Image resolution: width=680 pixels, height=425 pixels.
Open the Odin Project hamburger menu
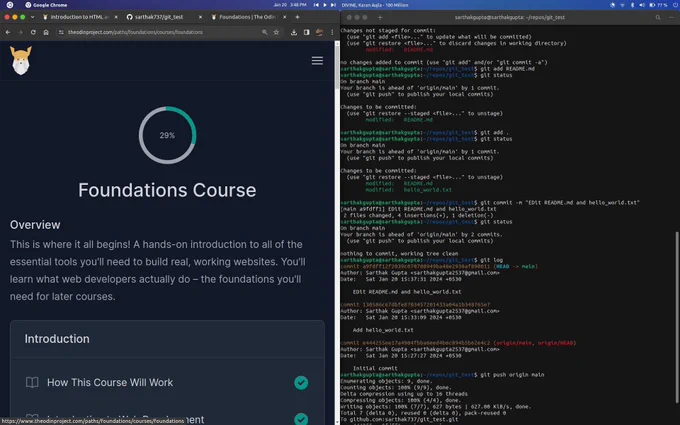point(317,61)
